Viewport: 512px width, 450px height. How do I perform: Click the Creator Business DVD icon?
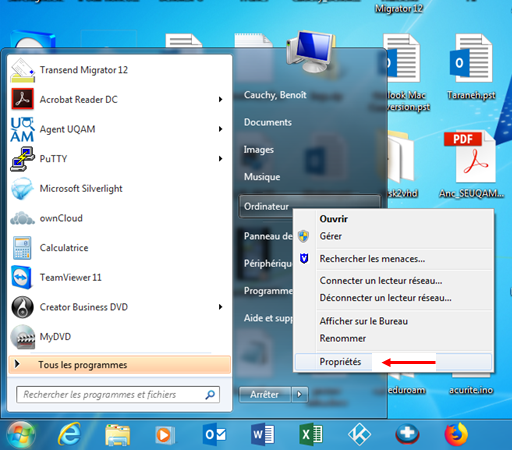(x=22, y=307)
